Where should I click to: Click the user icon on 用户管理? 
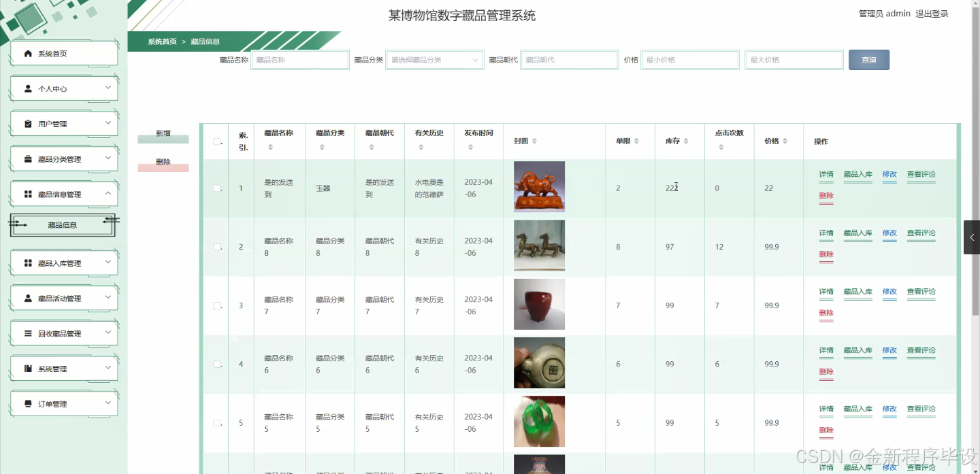27,123
